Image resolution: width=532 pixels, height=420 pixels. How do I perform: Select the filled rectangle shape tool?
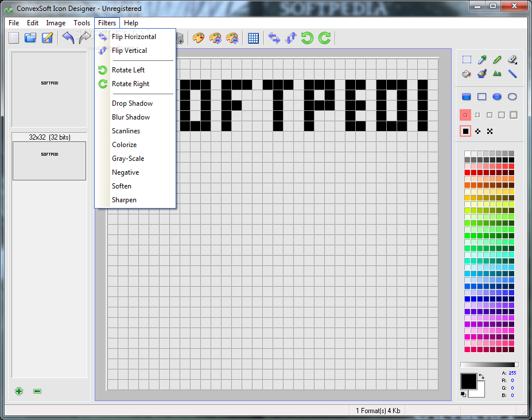(467, 97)
